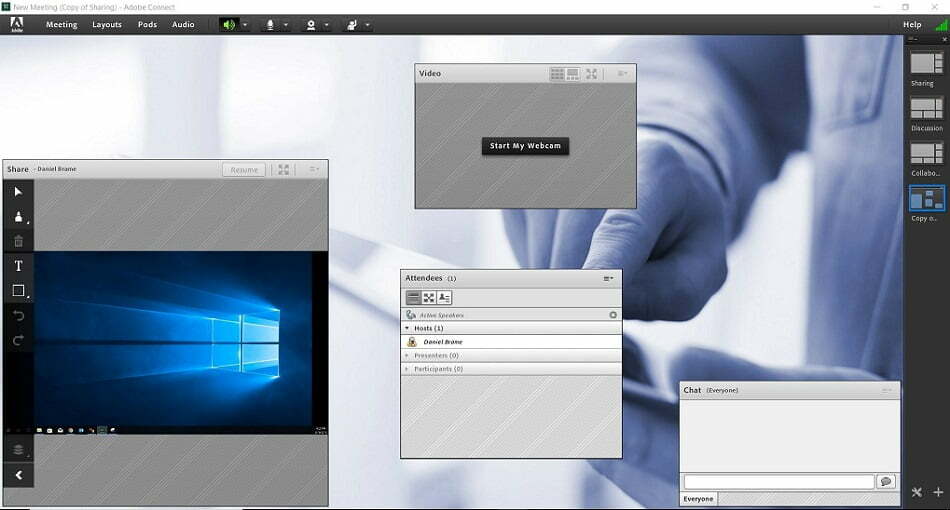
Task: Switch the Video pod to filmstrip view
Action: point(573,74)
